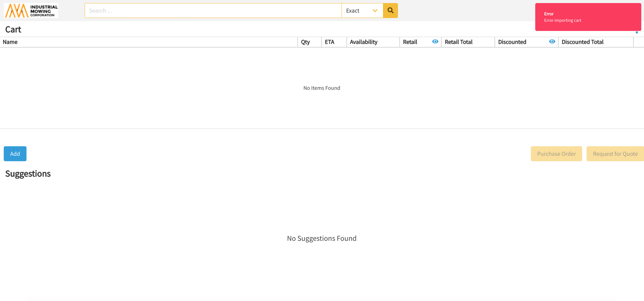Viewport: 644px width, 301px height.
Task: Click the small blue dot below the error toast
Action: (x=637, y=33)
